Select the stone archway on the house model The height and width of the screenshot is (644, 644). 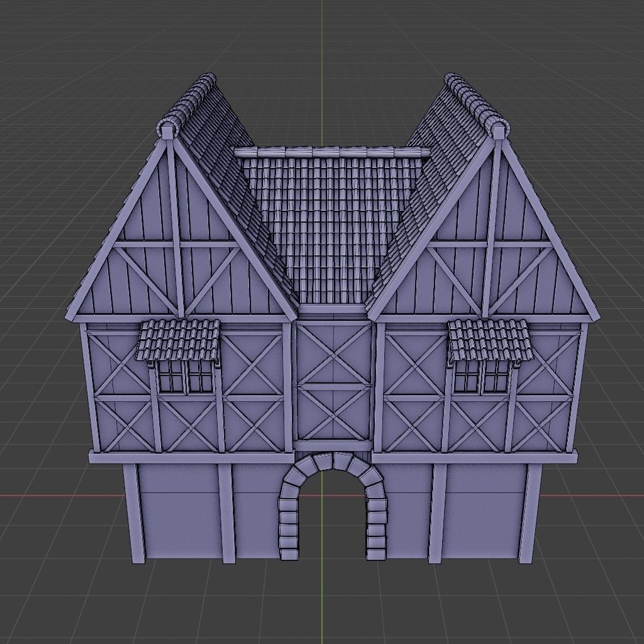tap(333, 506)
